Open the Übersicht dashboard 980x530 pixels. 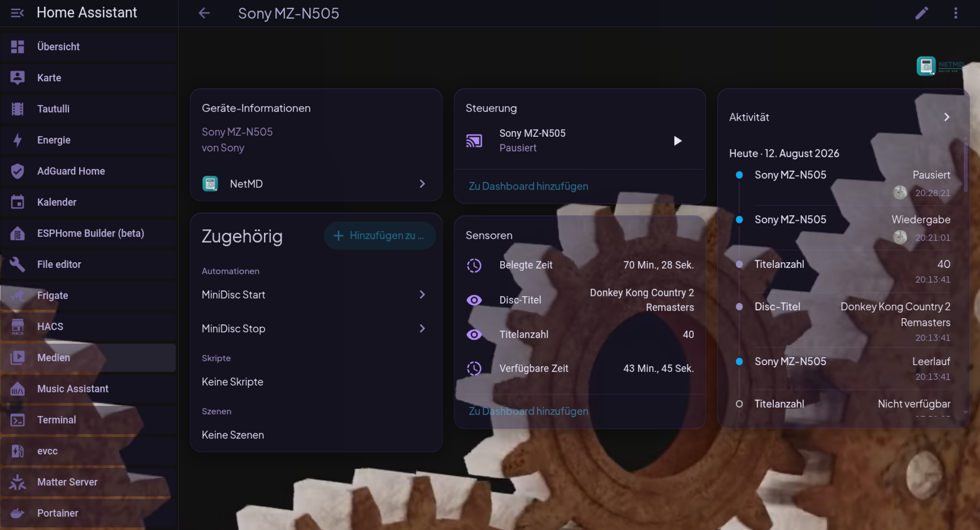point(89,46)
